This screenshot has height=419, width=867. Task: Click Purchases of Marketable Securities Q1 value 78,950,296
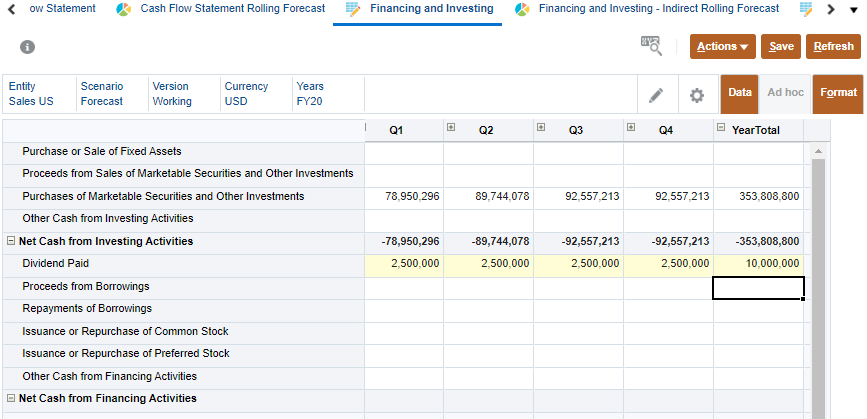[x=412, y=196]
